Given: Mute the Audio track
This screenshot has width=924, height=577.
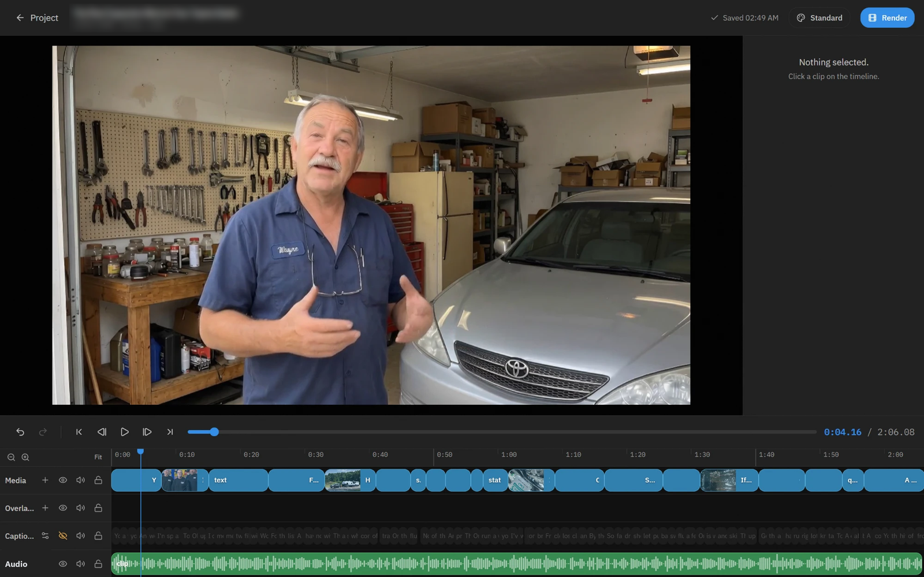Looking at the screenshot, I should [x=81, y=564].
